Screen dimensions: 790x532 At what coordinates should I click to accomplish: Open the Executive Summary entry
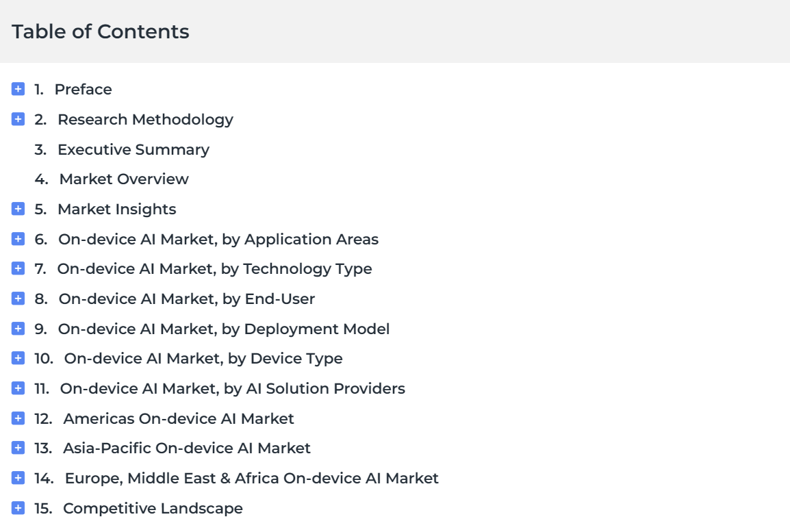(133, 149)
